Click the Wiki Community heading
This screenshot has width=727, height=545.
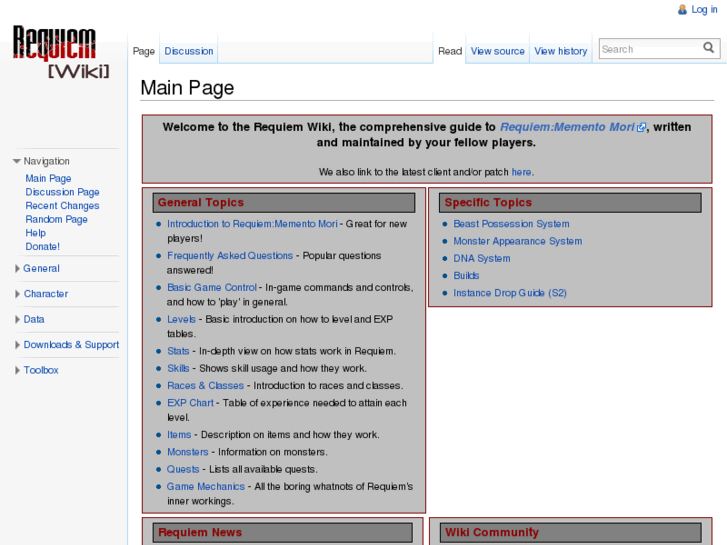(492, 532)
